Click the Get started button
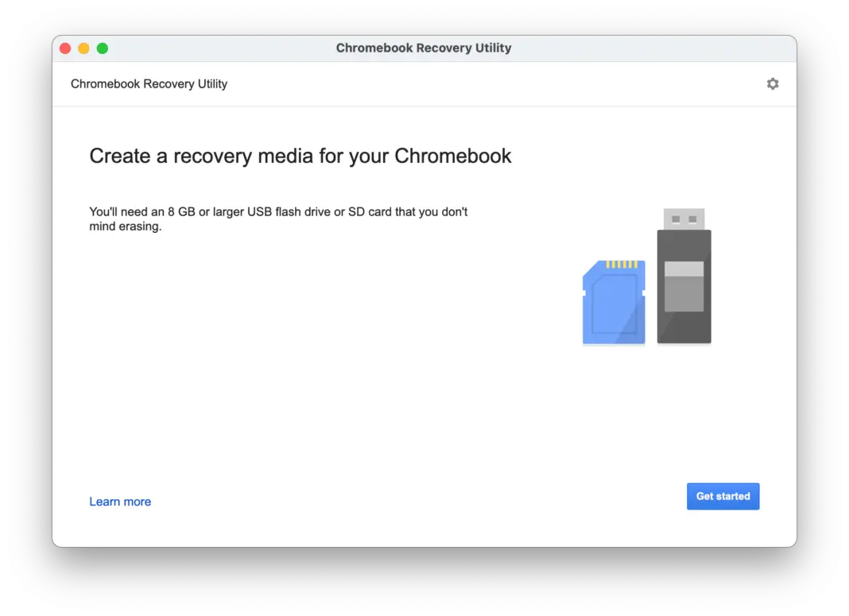Viewport: 849px width, 616px height. (x=723, y=495)
